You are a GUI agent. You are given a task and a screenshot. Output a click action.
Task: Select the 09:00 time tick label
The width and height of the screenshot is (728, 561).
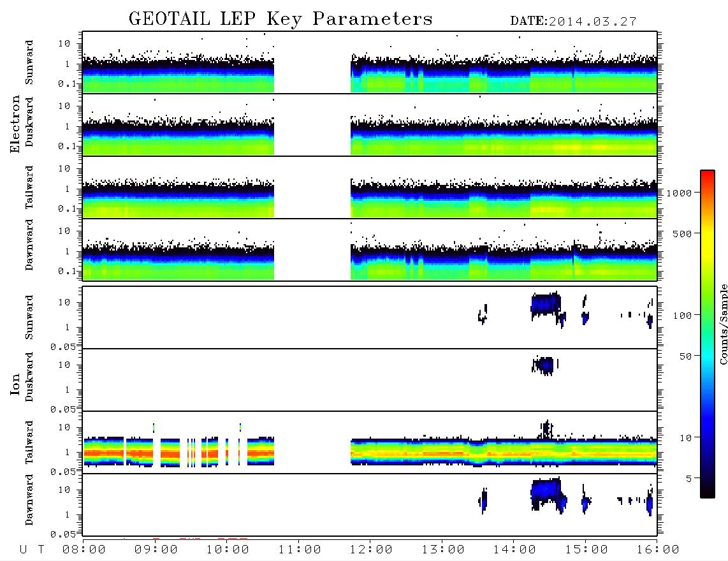click(156, 550)
